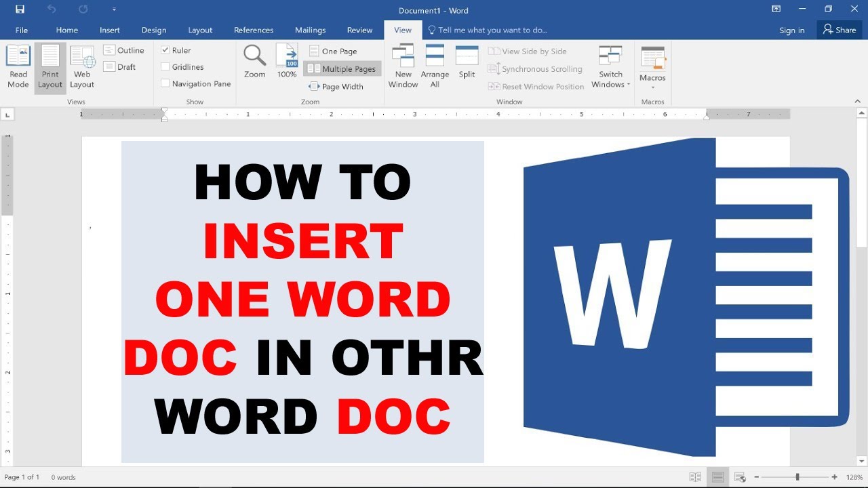This screenshot has width=868, height=488.
Task: Click Sign in
Action: [x=791, y=30]
